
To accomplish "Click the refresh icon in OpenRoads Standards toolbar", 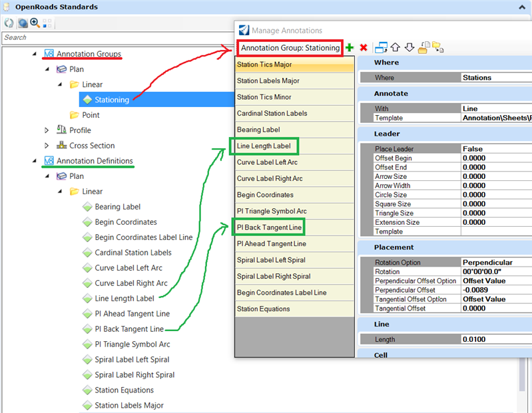I will pos(9,23).
